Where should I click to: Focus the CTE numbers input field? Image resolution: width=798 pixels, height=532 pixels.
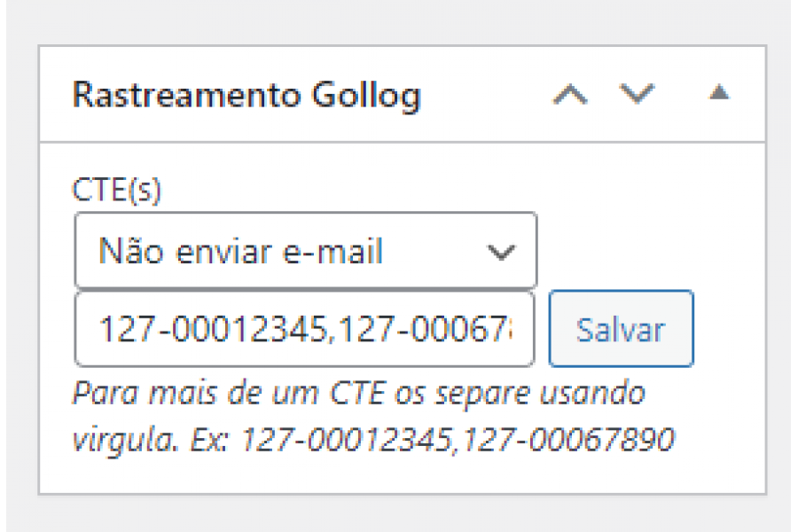click(304, 329)
